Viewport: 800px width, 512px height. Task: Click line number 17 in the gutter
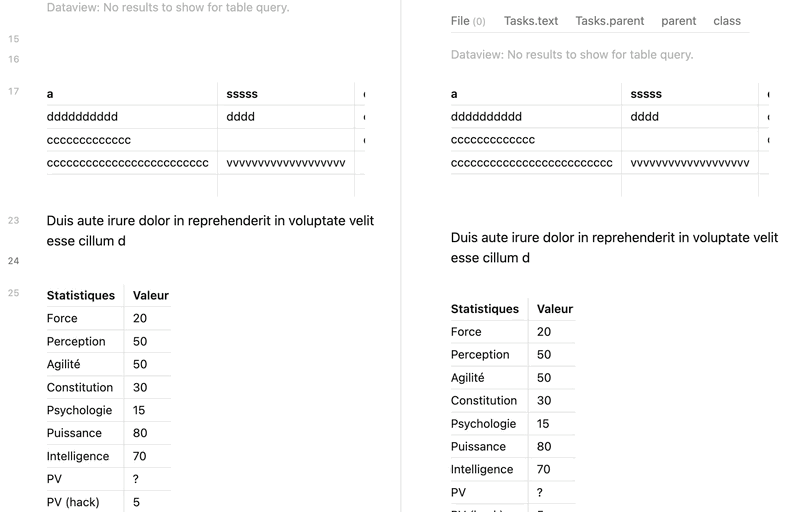(x=14, y=91)
